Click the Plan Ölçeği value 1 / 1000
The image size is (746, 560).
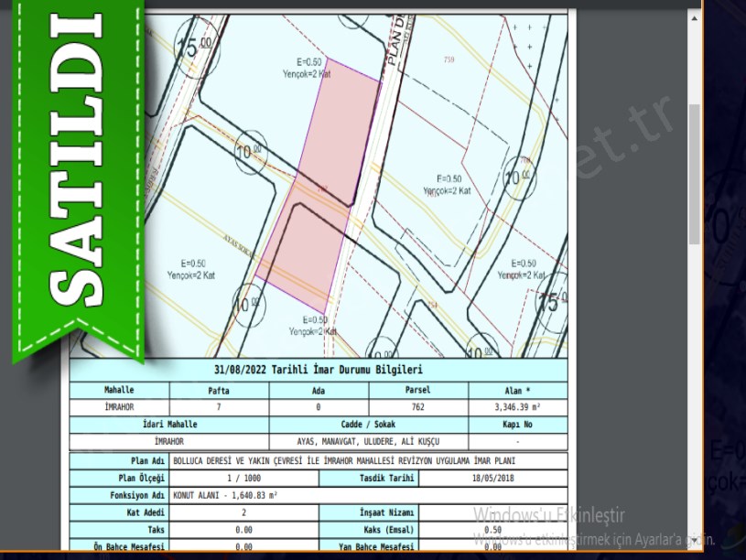click(243, 479)
